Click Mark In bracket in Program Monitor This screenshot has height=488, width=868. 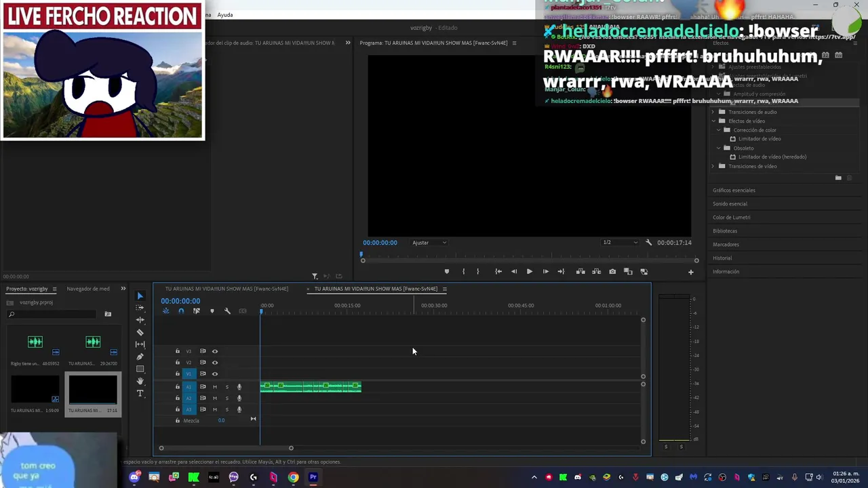click(x=464, y=272)
